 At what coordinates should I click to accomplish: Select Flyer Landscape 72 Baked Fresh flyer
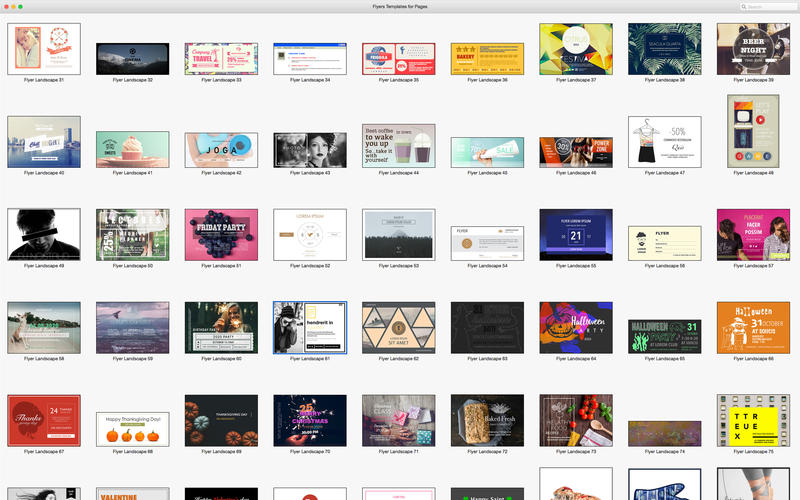pos(487,420)
